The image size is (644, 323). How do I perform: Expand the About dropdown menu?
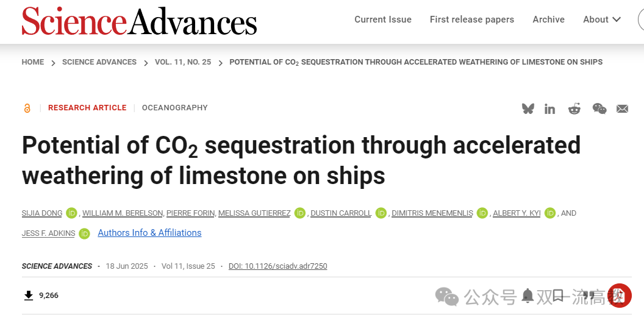click(x=601, y=20)
